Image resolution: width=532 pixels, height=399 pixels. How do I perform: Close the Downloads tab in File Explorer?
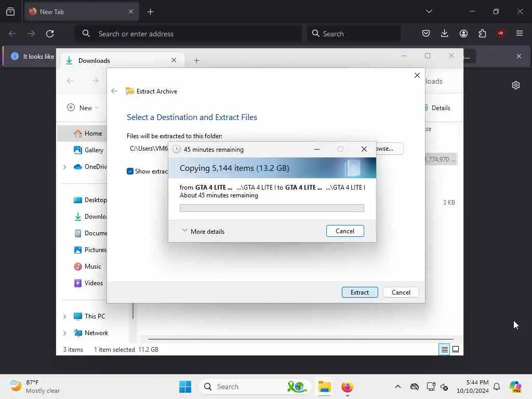click(174, 60)
